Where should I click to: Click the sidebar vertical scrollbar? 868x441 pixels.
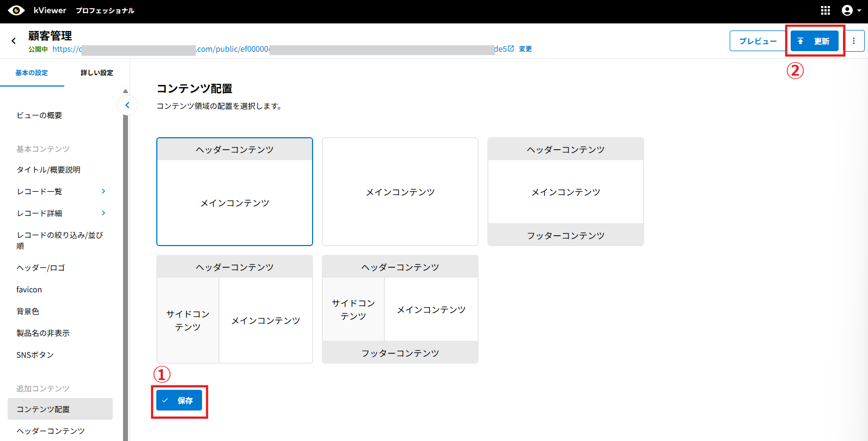pyautogui.click(x=125, y=272)
